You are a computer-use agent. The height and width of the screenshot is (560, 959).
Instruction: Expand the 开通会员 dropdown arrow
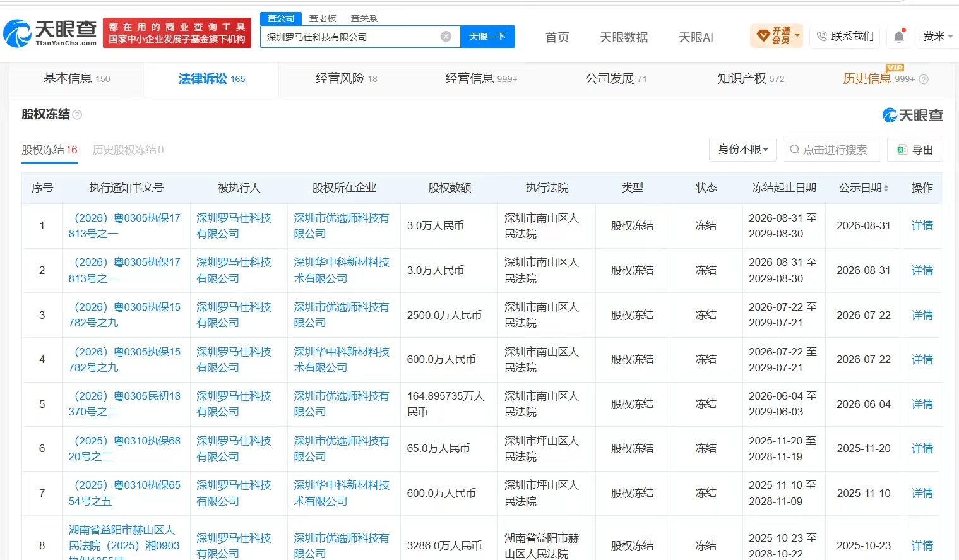pos(797,35)
